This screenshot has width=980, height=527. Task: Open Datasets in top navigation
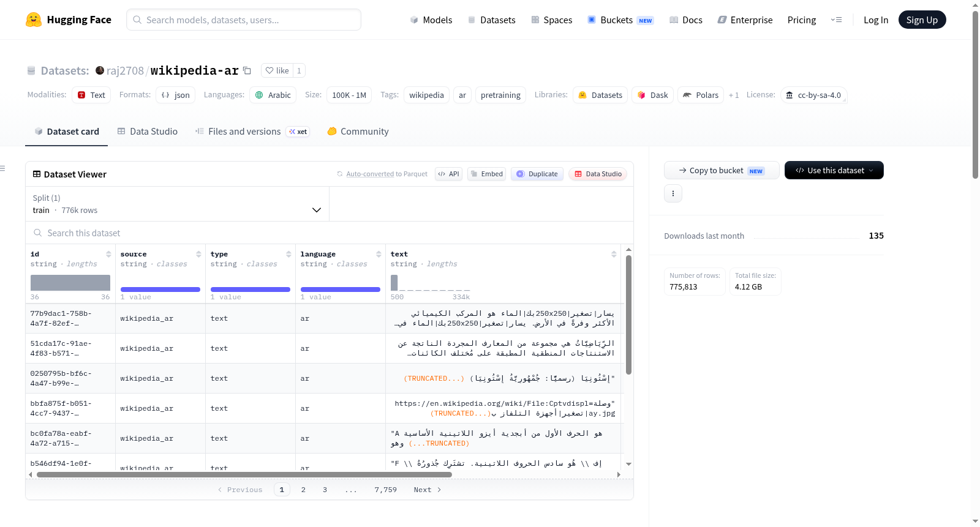point(491,20)
